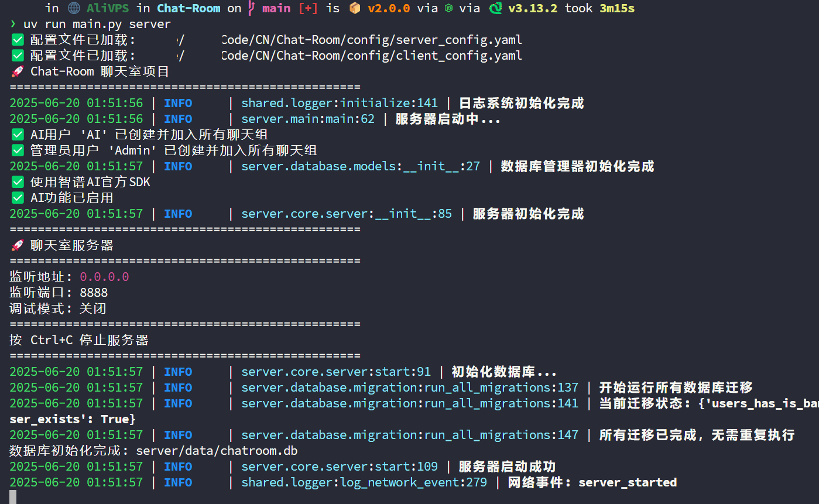Click green checkmark beside 使用智谱AI官方SDK
Screen dimensions: 819x504
(18, 182)
